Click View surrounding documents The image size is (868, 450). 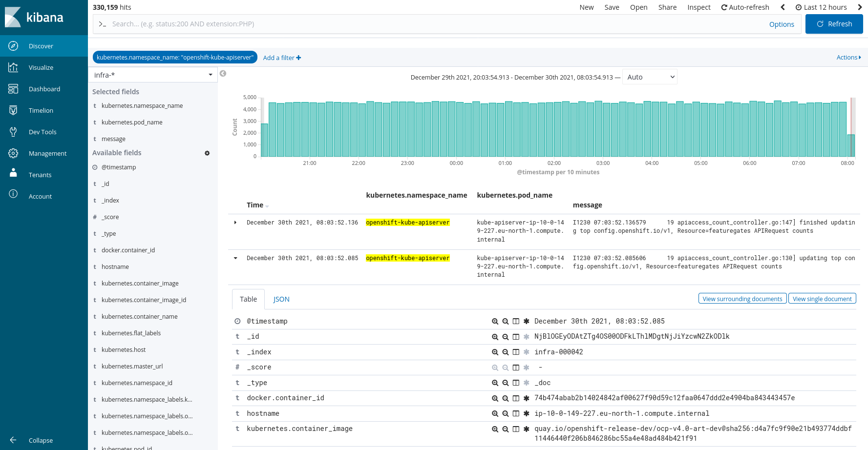pos(742,299)
